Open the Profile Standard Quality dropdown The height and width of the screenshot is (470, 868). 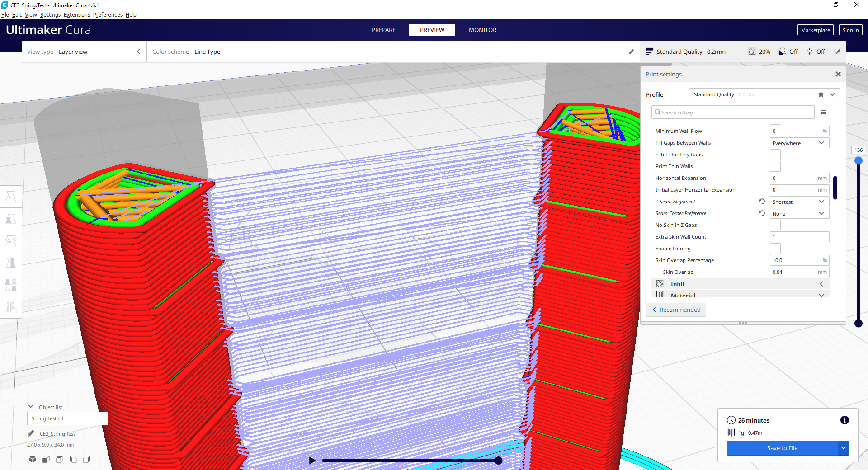click(x=764, y=94)
